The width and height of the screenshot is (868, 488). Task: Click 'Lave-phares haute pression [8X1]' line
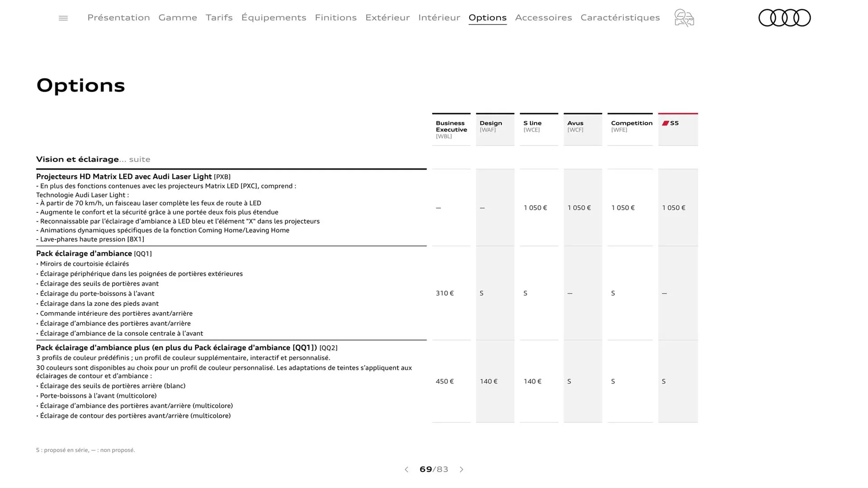click(x=90, y=239)
